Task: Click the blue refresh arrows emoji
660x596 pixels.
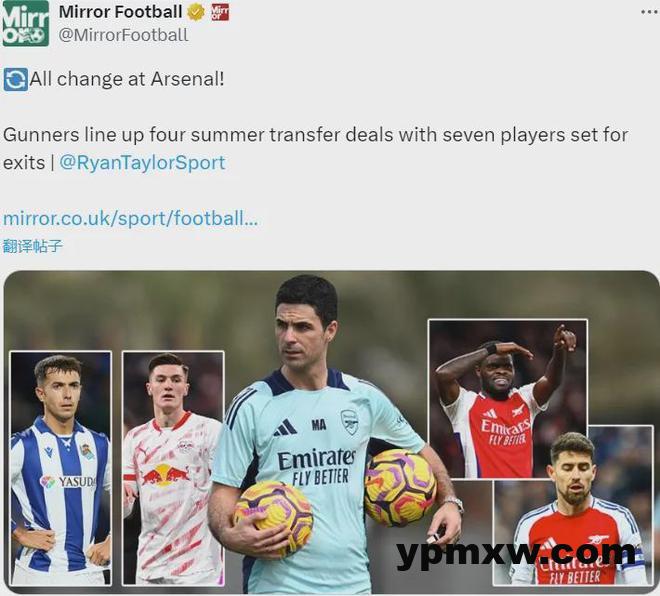Action: click(x=16, y=80)
